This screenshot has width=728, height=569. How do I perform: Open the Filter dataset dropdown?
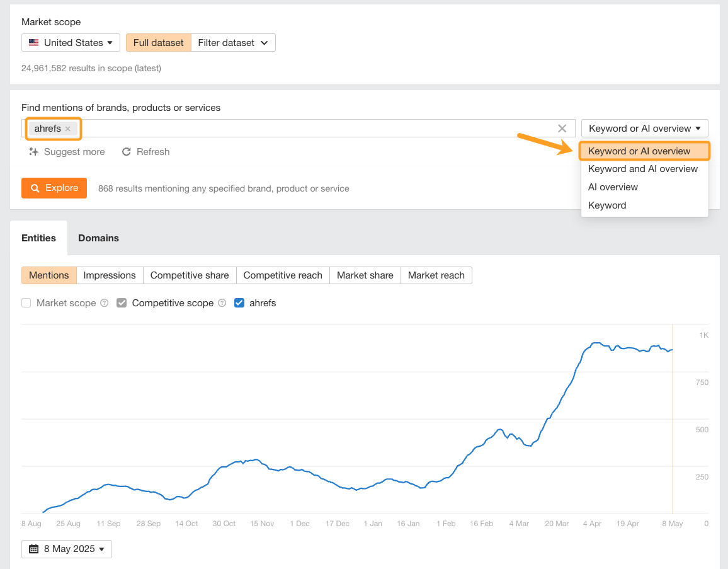click(x=232, y=42)
